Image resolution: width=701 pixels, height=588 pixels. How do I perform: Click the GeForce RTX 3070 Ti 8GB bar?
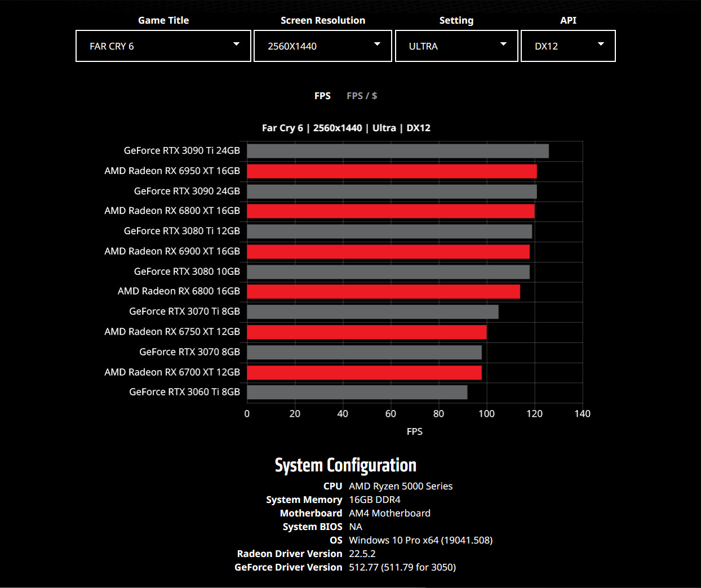pos(372,312)
